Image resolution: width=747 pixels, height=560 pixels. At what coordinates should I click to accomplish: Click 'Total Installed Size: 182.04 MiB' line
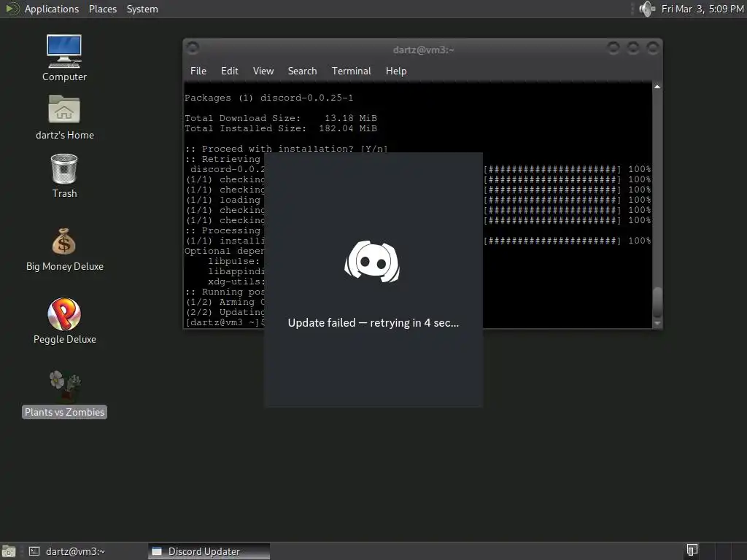pyautogui.click(x=281, y=128)
